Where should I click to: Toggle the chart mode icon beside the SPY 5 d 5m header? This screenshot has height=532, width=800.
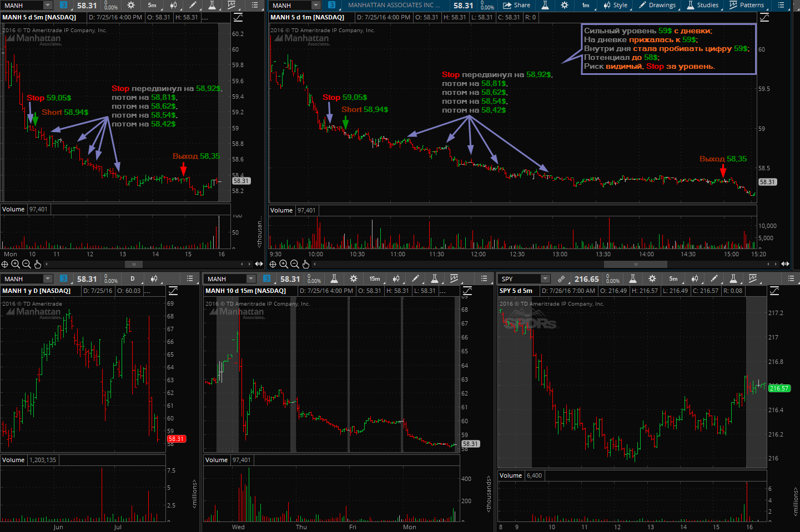[774, 291]
